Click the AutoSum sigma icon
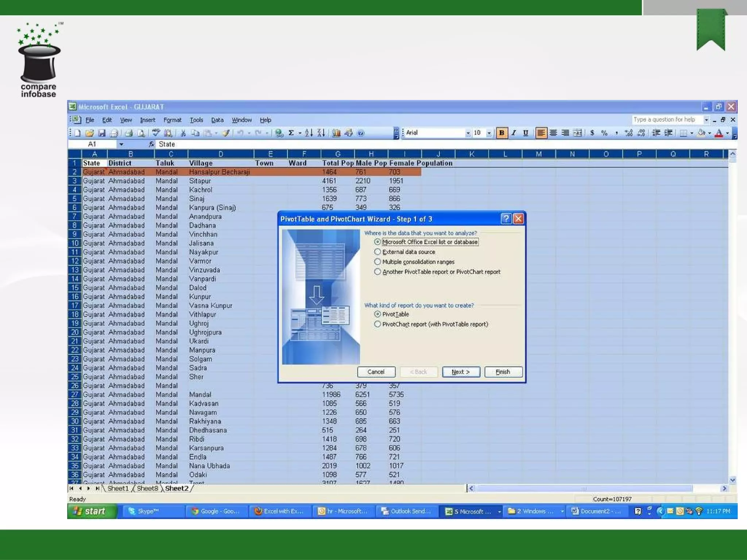The image size is (747, 560). click(291, 133)
